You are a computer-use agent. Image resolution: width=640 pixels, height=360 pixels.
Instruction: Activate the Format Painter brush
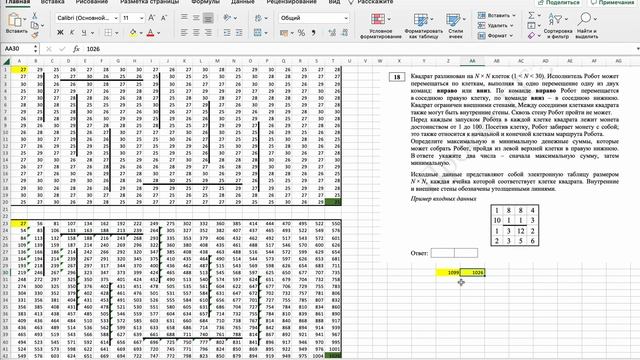point(35,35)
